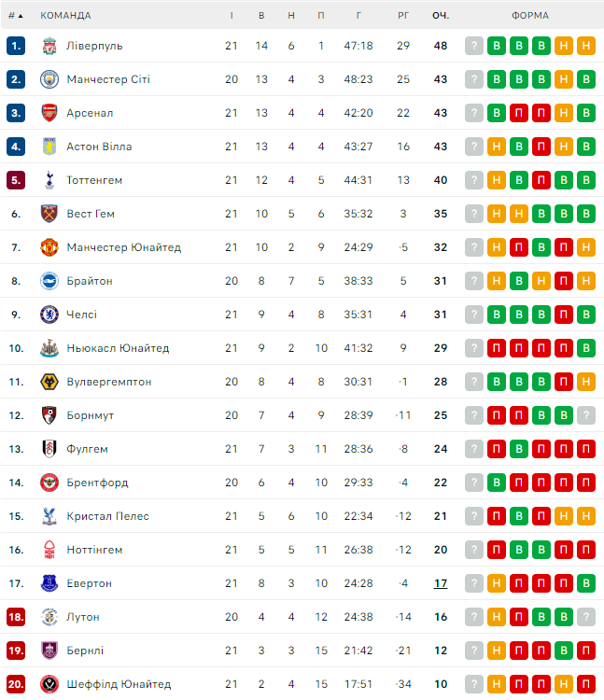This screenshot has height=700, width=604.
Task: Click Luton's red 18. position badge
Action: click(x=16, y=617)
